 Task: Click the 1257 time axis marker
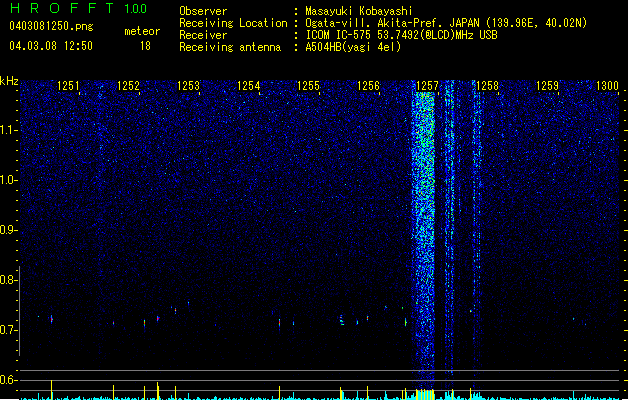tap(428, 85)
